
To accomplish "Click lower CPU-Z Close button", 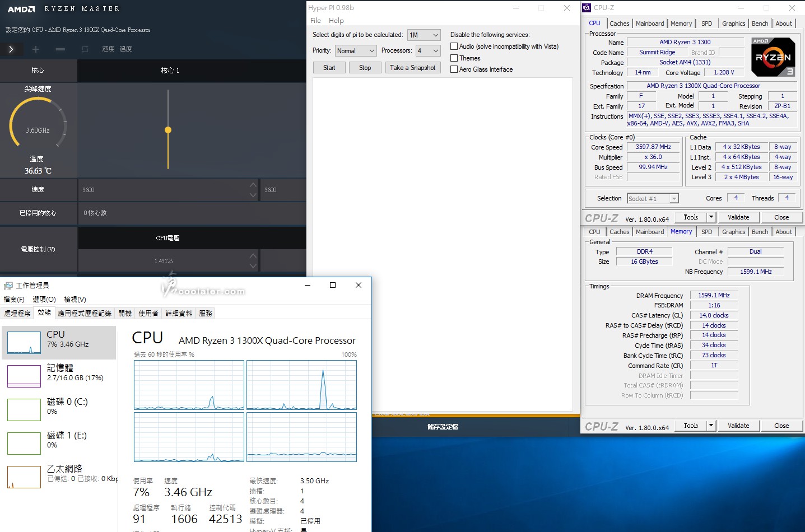I will coord(781,426).
